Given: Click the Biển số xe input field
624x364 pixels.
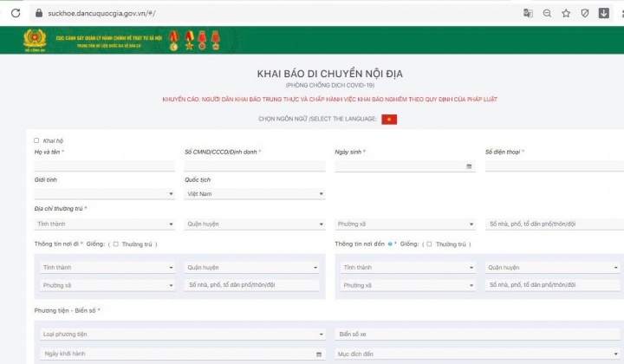Looking at the screenshot, I should click(478, 335).
